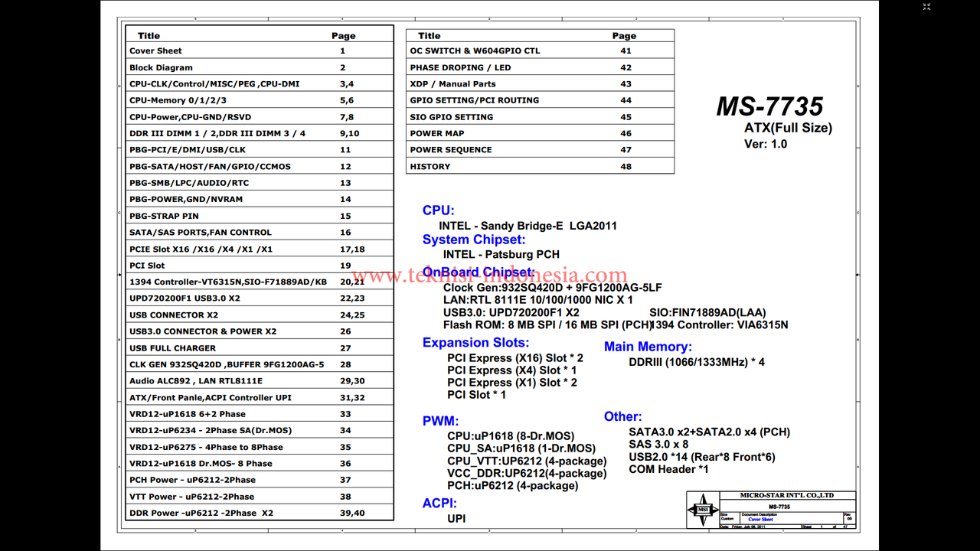Click the 'Main Memory:' heading

(x=648, y=347)
